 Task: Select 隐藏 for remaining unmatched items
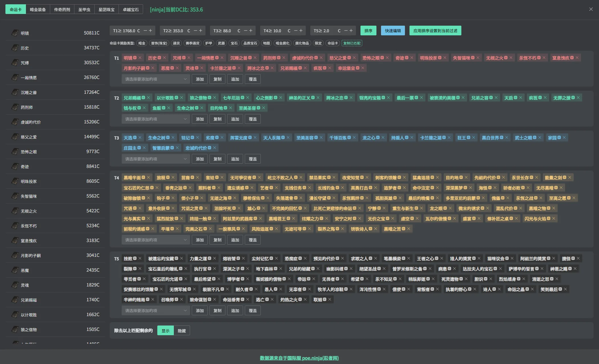(182, 331)
